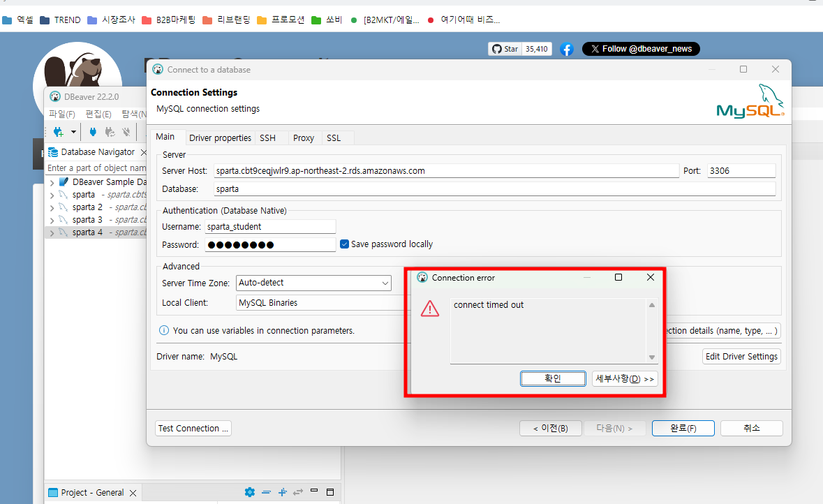Click the Port input field

(741, 170)
